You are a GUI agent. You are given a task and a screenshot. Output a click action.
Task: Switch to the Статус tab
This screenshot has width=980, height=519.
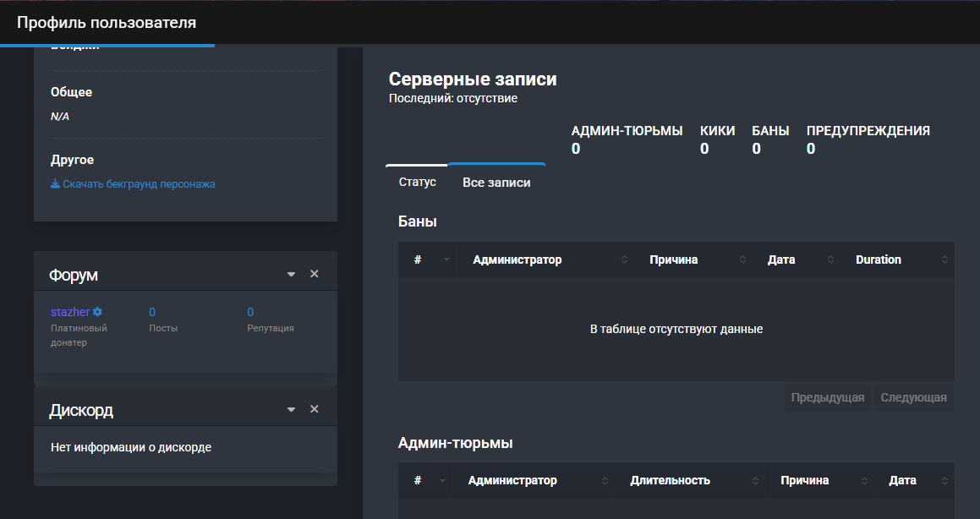pos(417,182)
